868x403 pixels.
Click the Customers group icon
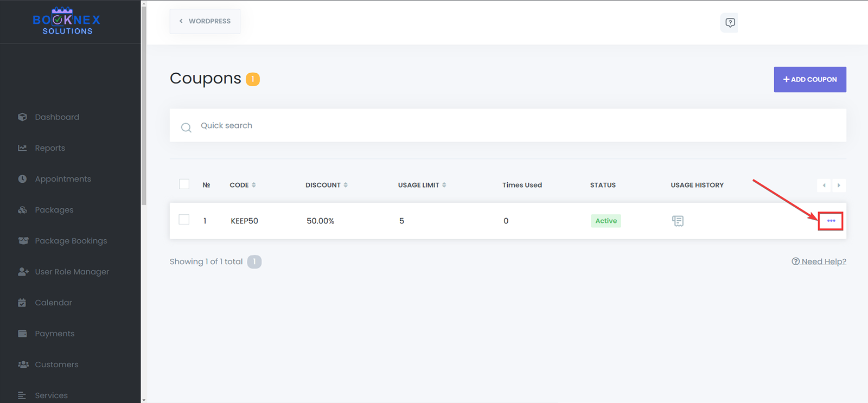click(23, 364)
